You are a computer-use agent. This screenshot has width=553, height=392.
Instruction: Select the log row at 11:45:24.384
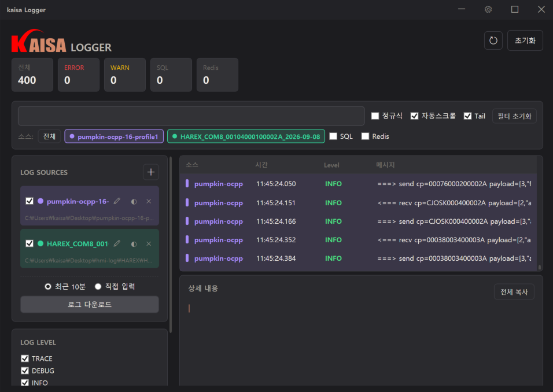click(x=358, y=258)
